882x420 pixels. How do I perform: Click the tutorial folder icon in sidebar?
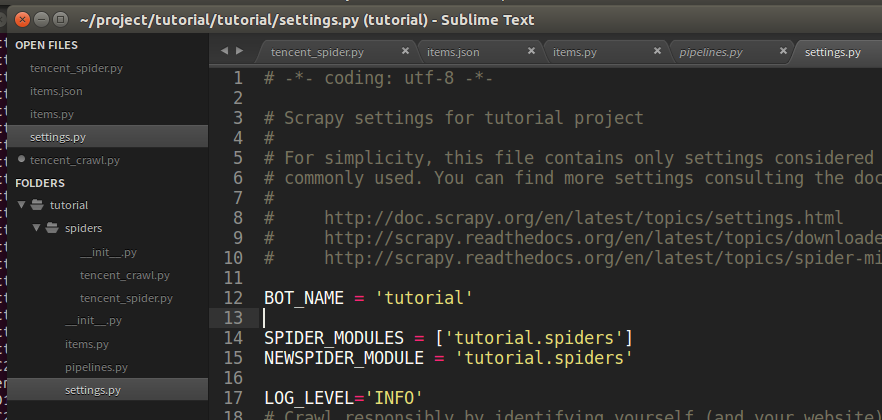37,205
